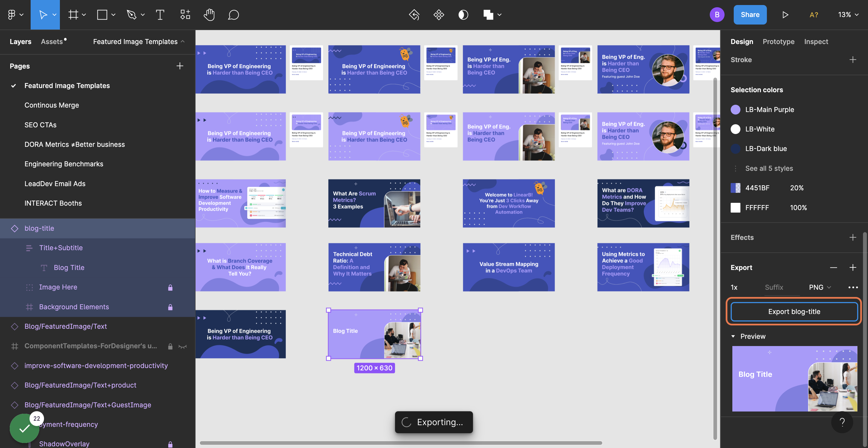Remove export setting with minus icon
Image resolution: width=868 pixels, height=448 pixels.
[x=833, y=268]
